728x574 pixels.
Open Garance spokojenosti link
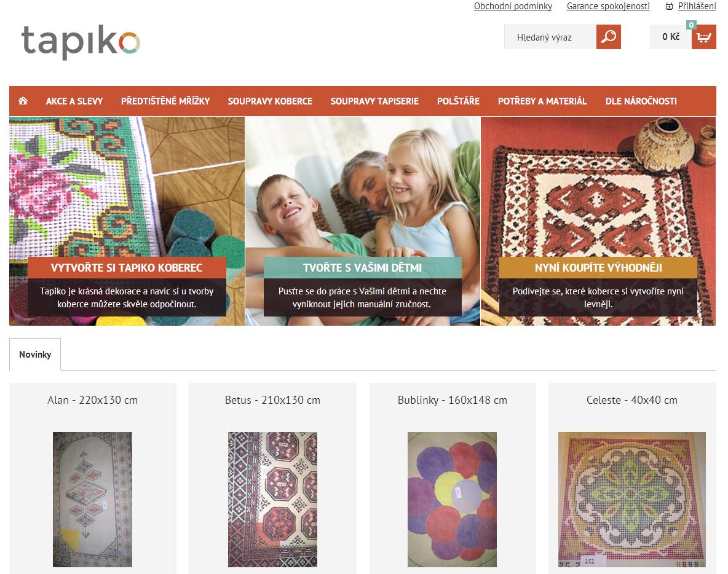tap(607, 6)
